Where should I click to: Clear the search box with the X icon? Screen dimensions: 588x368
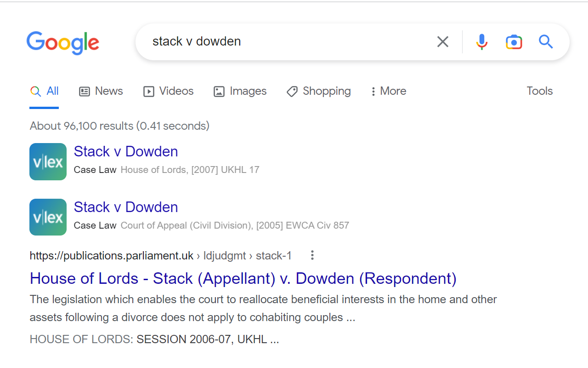[442, 42]
